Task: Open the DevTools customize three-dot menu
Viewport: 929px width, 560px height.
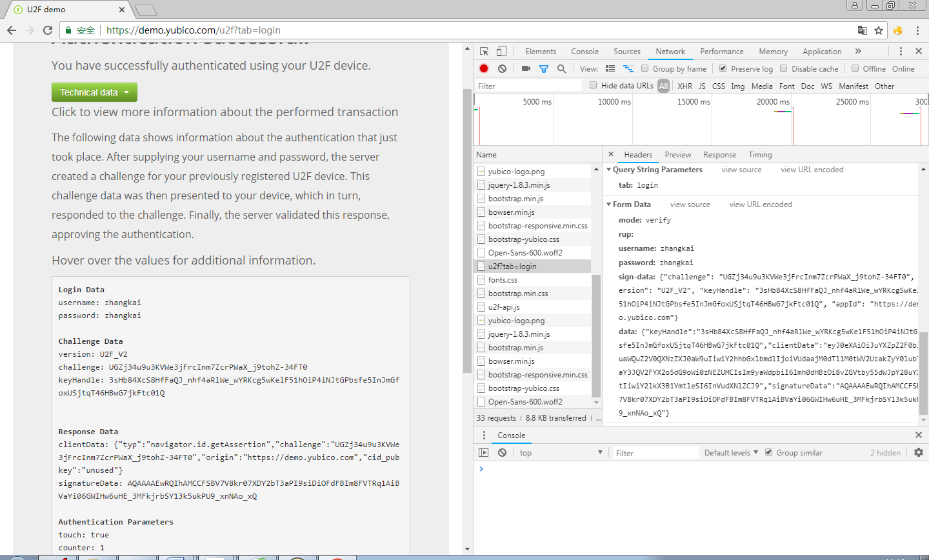Action: pos(901,52)
